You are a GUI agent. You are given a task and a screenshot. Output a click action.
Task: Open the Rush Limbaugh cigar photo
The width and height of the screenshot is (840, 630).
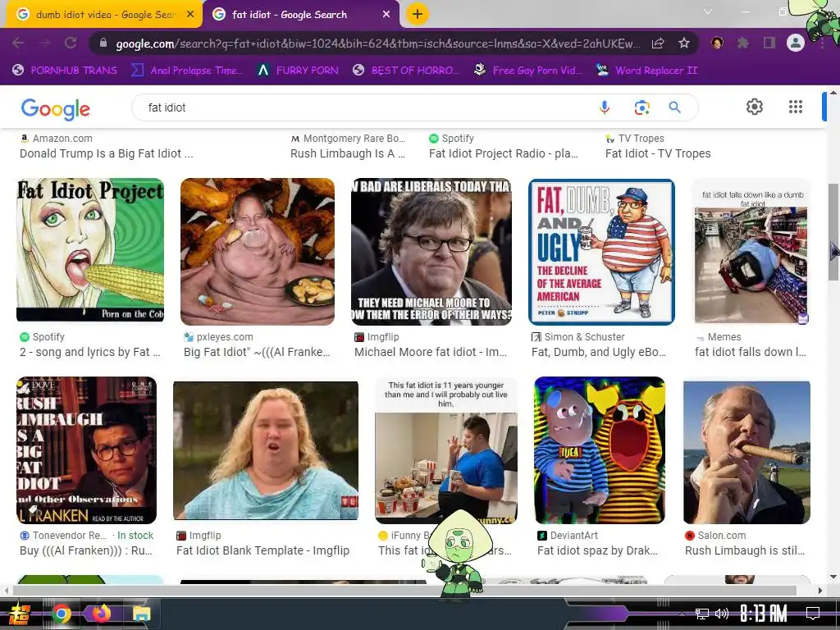746,452
